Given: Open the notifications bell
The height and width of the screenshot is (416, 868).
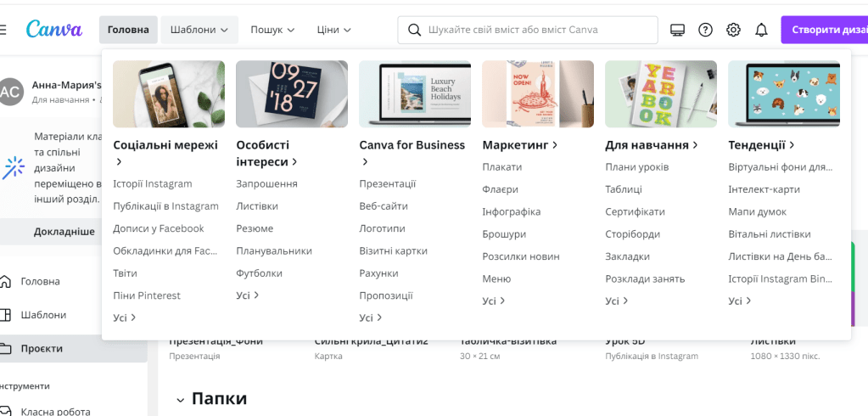Looking at the screenshot, I should 761,30.
